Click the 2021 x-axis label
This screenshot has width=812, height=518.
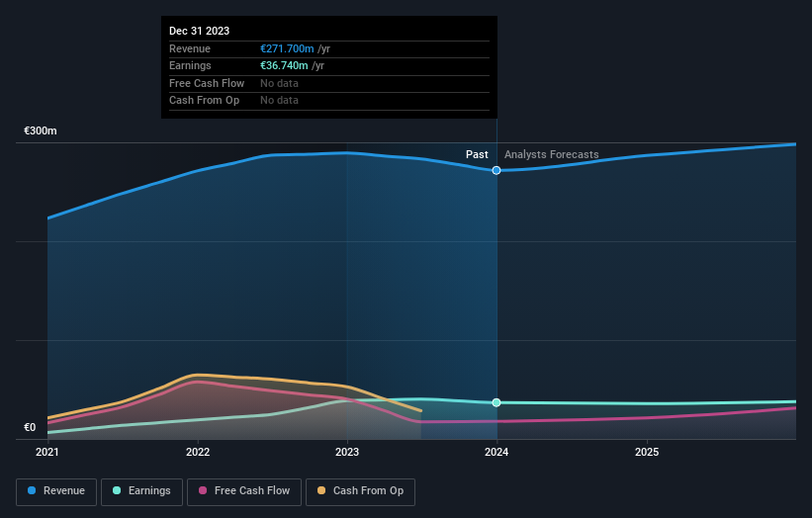point(47,453)
